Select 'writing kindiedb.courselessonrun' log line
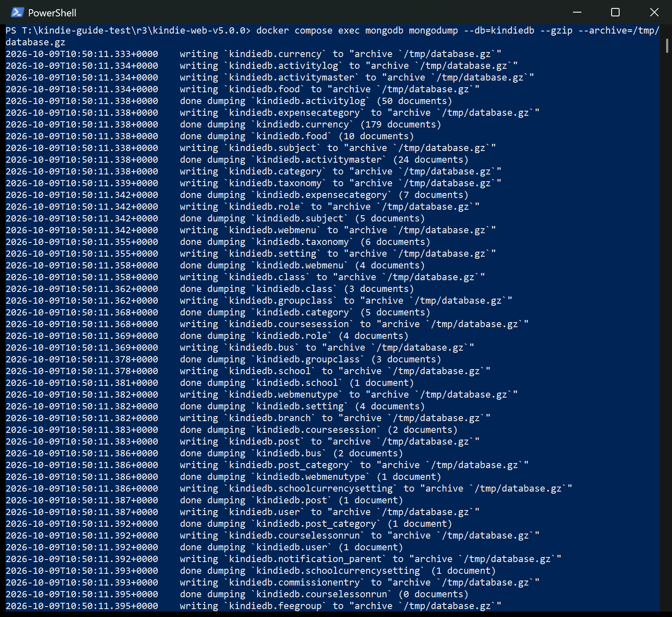Image resolution: width=672 pixels, height=617 pixels. pos(273,536)
